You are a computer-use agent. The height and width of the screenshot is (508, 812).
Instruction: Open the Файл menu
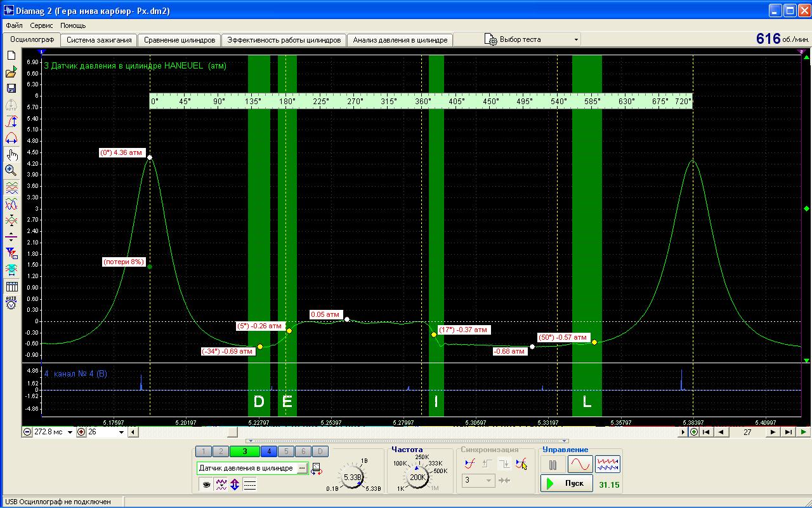14,25
